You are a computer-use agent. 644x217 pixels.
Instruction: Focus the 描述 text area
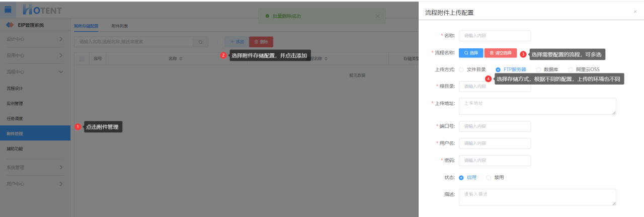[x=537, y=197]
